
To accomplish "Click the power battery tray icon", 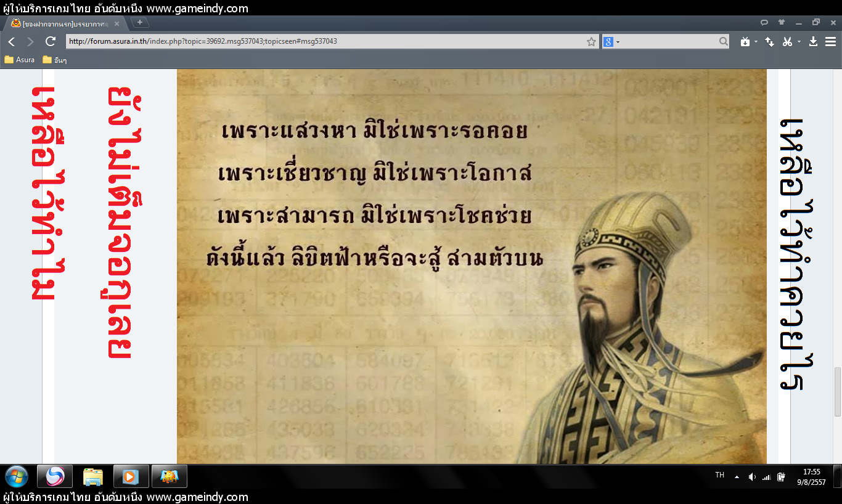I will (782, 477).
